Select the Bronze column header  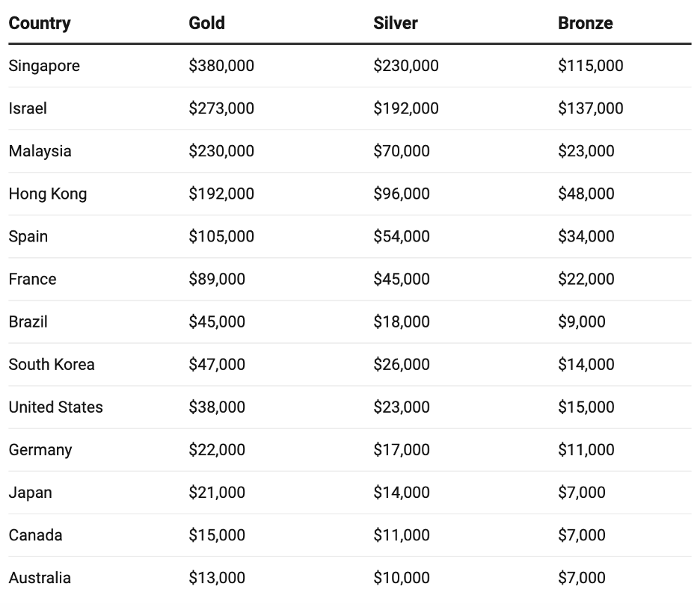coord(585,23)
